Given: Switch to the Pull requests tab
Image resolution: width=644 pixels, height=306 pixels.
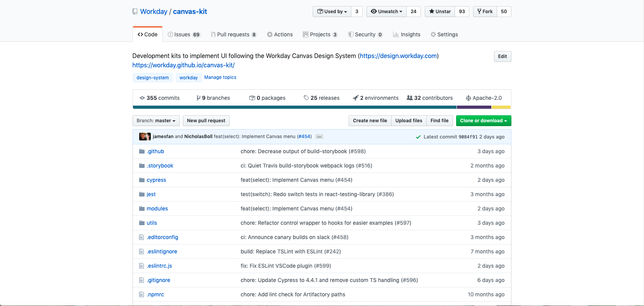Looking at the screenshot, I should coord(233,34).
